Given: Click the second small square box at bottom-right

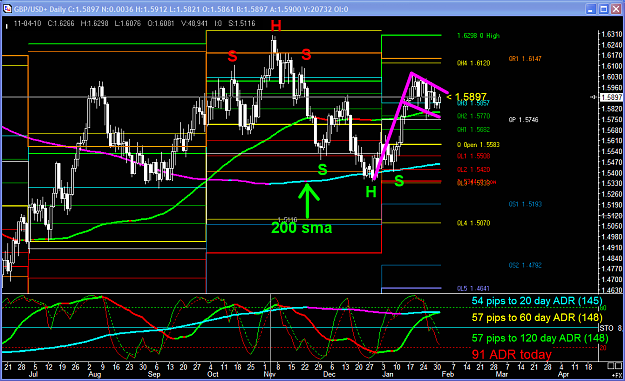Looking at the screenshot, I should pos(618,366).
